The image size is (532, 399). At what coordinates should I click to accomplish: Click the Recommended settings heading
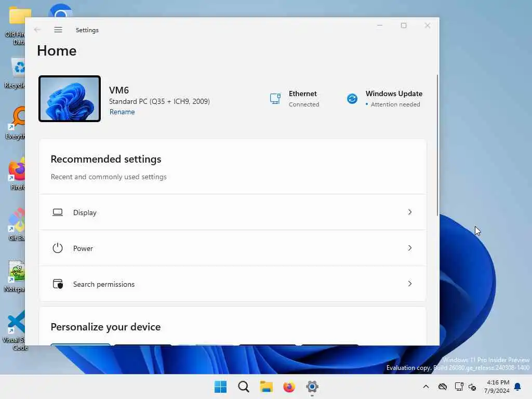[106, 159]
